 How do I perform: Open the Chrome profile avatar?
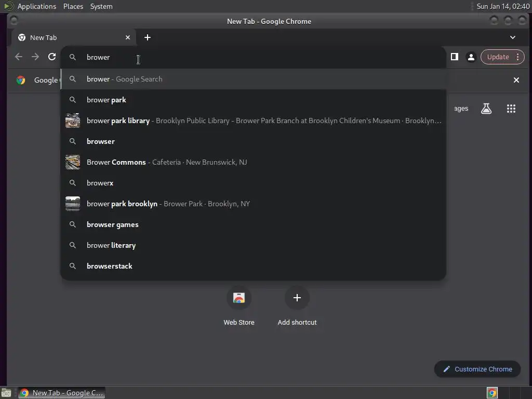pos(471,57)
